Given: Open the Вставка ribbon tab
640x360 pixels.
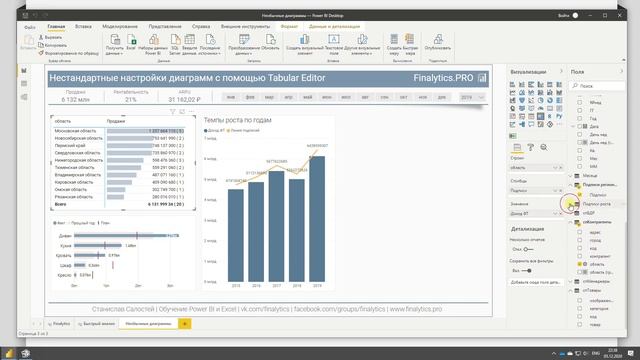Looking at the screenshot, I should [83, 27].
